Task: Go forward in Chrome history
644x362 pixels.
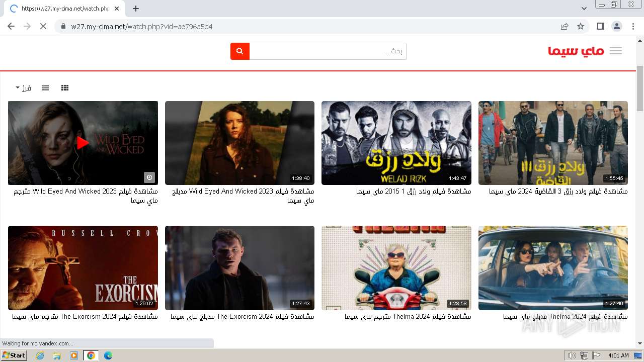Action: pos(27,26)
